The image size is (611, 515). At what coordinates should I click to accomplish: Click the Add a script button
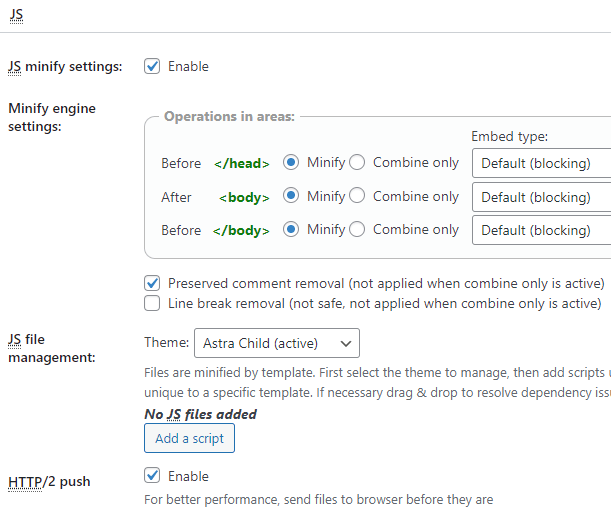click(x=189, y=438)
